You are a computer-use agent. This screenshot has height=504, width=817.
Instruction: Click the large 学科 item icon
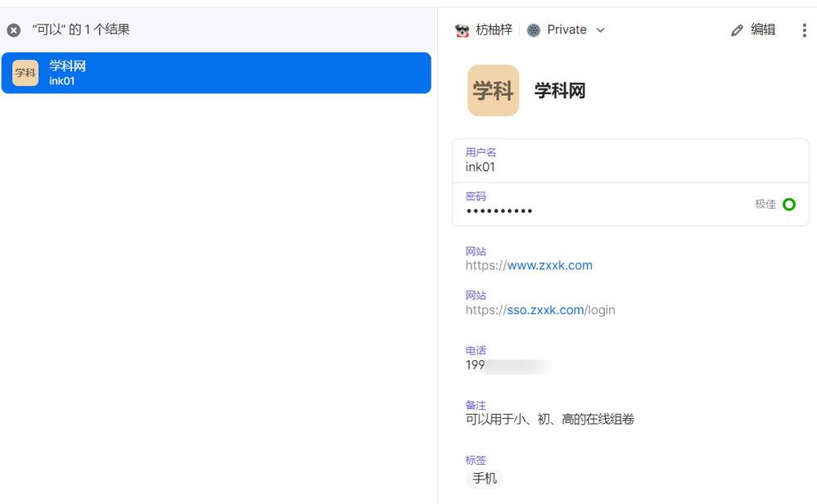point(493,90)
